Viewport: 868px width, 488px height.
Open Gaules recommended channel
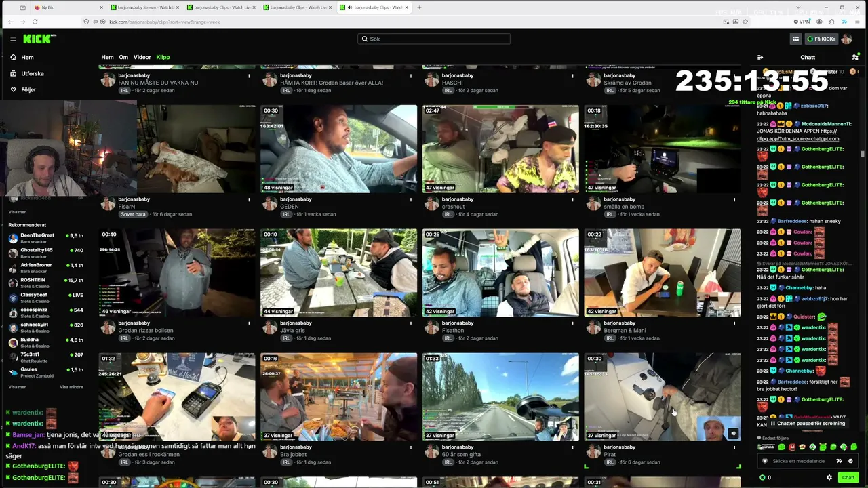tap(45, 373)
